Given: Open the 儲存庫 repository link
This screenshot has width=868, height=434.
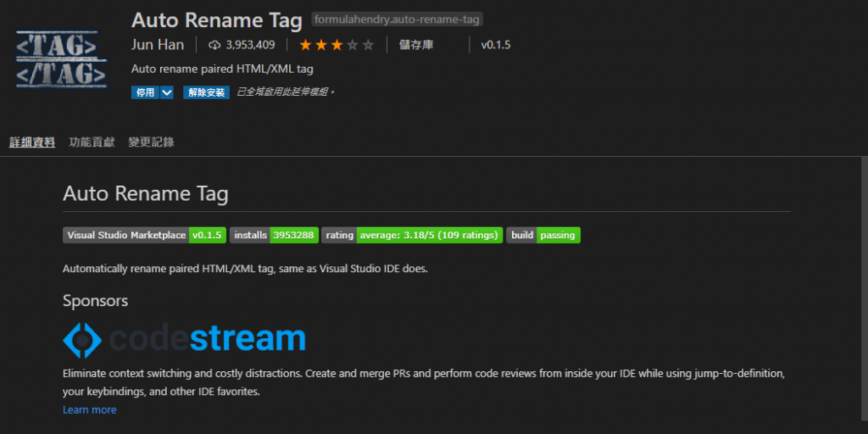Looking at the screenshot, I should [x=416, y=46].
